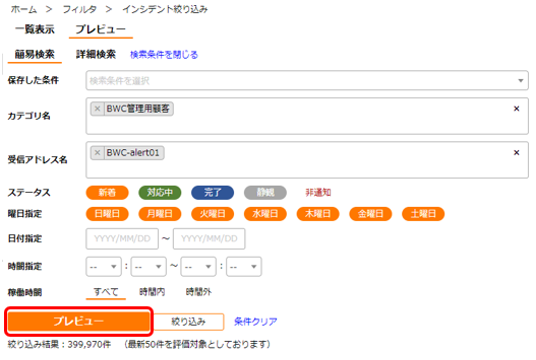536x360 pixels.
Task: Remove the BWC管理用顧客 category tag
Action: pos(97,109)
